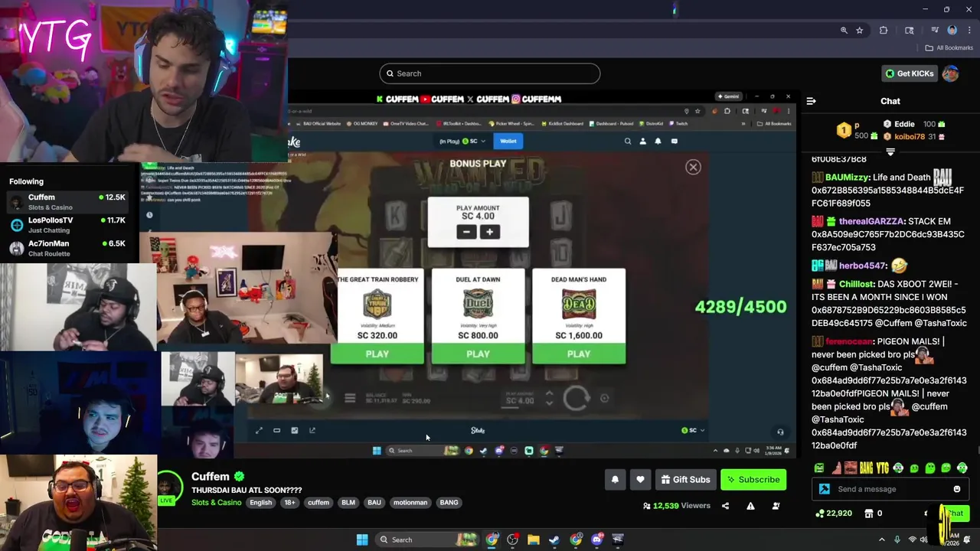
Task: Open chat identity hammer icon
Action: click(824, 489)
